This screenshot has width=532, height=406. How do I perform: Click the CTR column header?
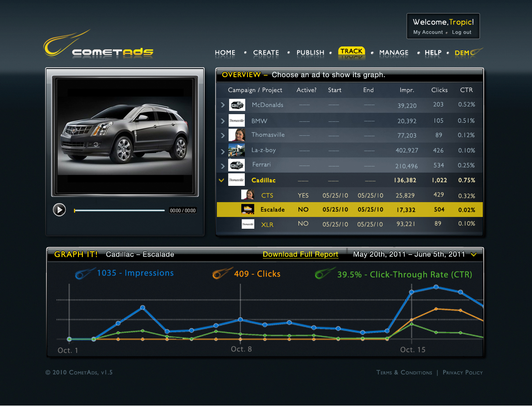tap(467, 90)
